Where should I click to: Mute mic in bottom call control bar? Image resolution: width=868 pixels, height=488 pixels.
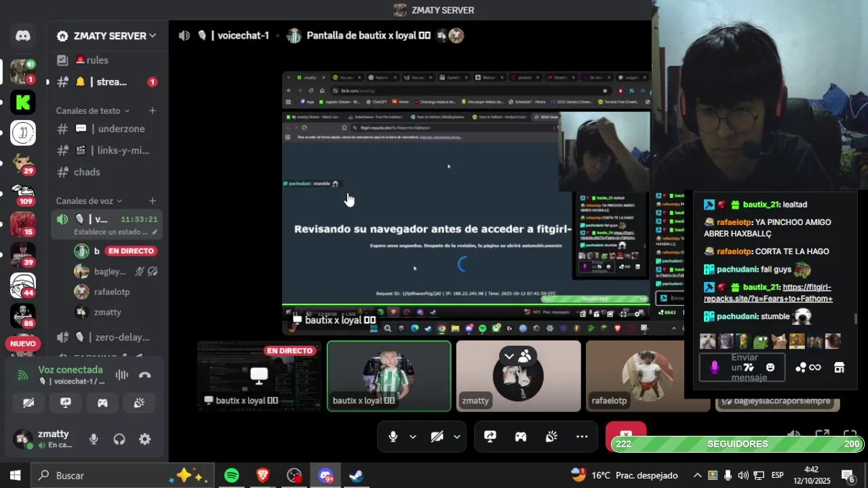tap(393, 437)
